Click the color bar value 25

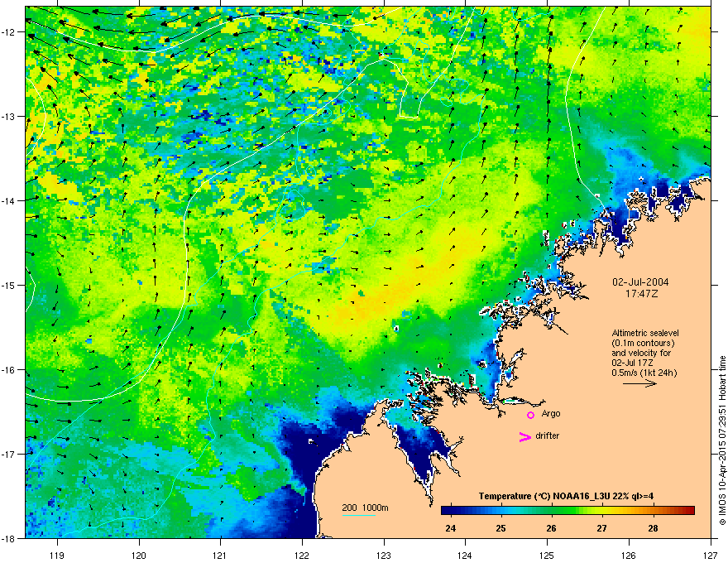tap(500, 528)
